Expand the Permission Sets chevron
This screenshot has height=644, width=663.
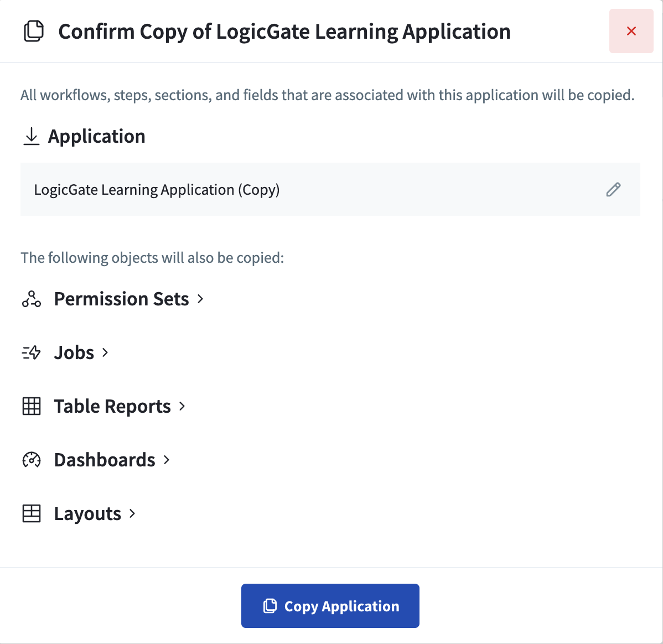pyautogui.click(x=200, y=299)
